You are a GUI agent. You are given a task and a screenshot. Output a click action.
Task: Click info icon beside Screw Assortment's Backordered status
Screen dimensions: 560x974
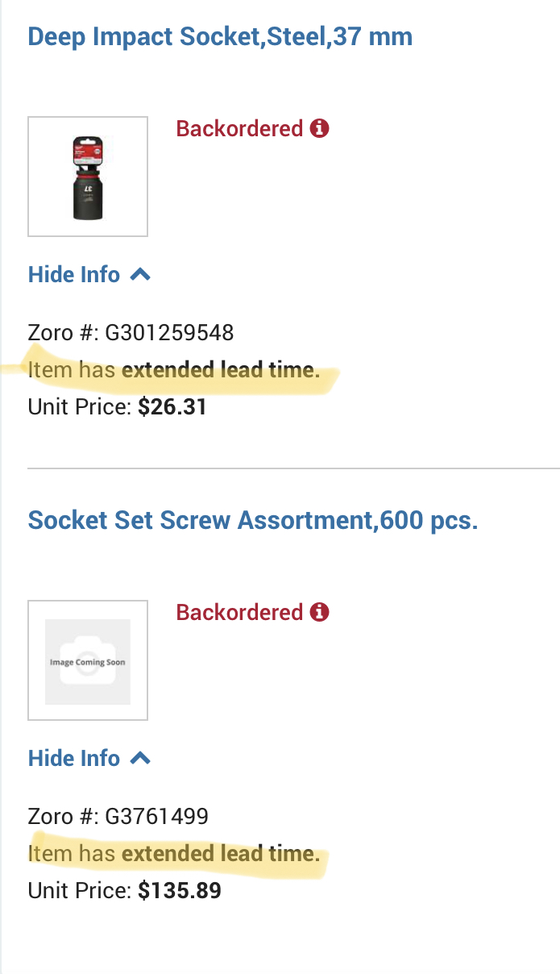[x=320, y=612]
